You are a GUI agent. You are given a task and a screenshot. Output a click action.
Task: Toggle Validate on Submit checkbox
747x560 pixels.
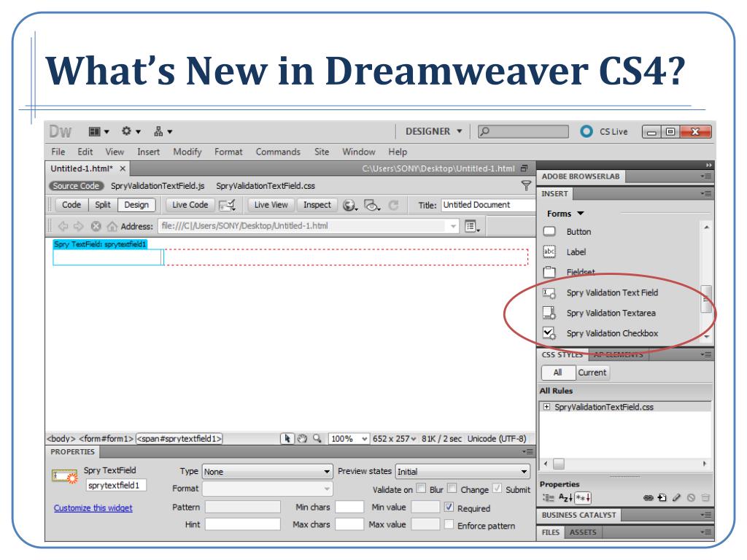click(x=497, y=489)
